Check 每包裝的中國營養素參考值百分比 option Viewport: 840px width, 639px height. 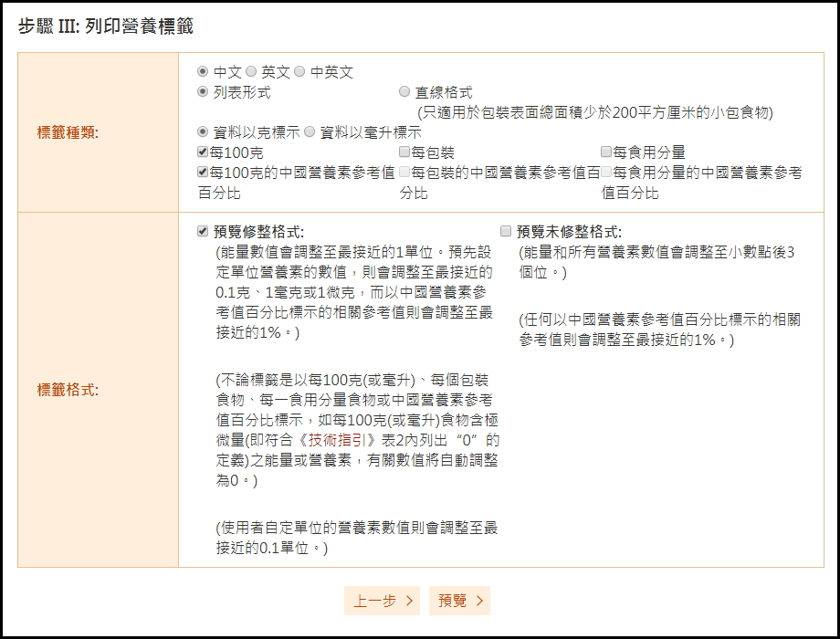404,172
